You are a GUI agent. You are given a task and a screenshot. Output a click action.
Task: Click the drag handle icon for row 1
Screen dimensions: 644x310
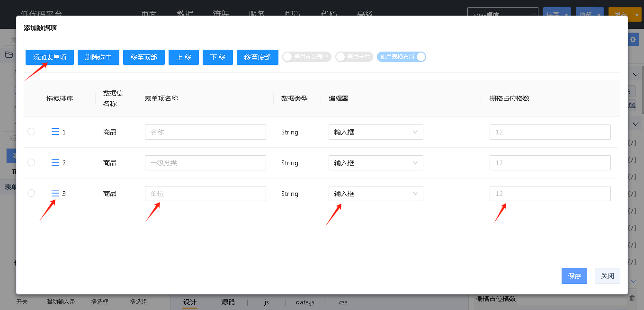[55, 132]
